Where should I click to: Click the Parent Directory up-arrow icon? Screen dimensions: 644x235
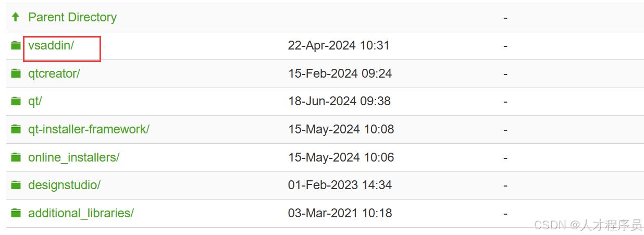[x=16, y=17]
